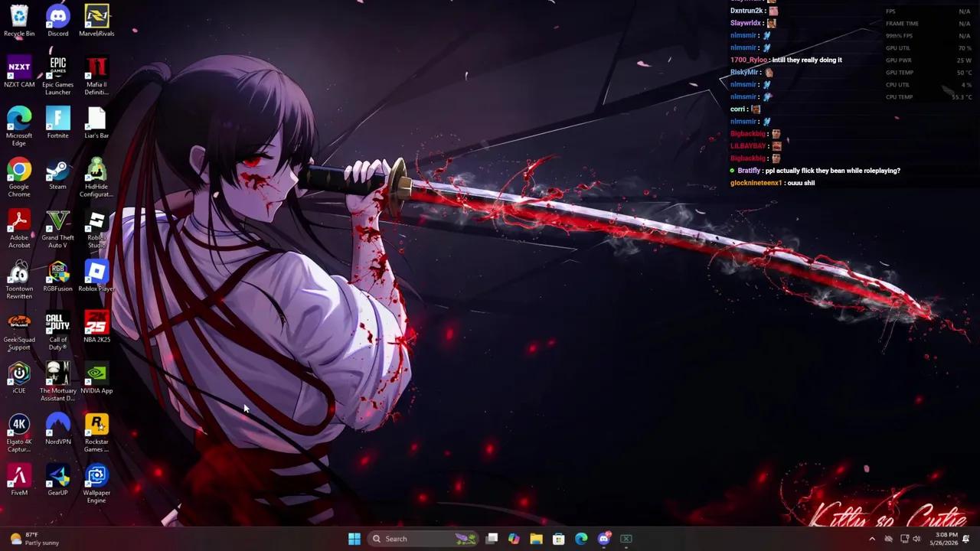Screen dimensions: 980x551
Task: Select the NZXT CAM desktop icon
Action: pyautogui.click(x=19, y=72)
